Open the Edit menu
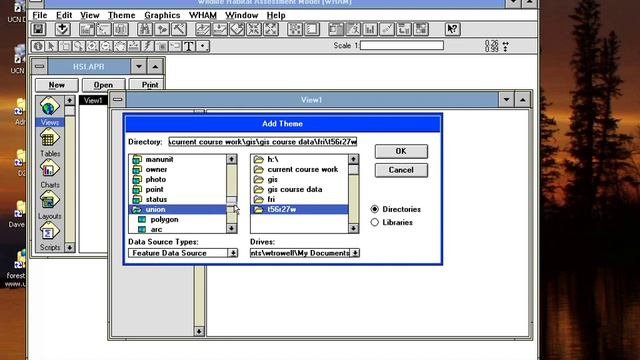This screenshot has height=360, width=640. (x=64, y=15)
